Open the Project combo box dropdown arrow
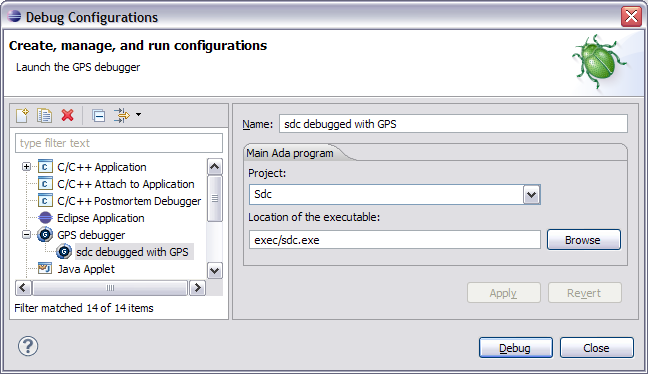648x374 pixels. pos(531,195)
